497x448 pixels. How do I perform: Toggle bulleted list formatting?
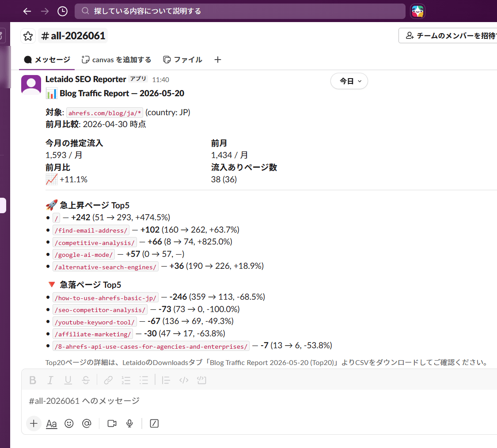pyautogui.click(x=144, y=380)
